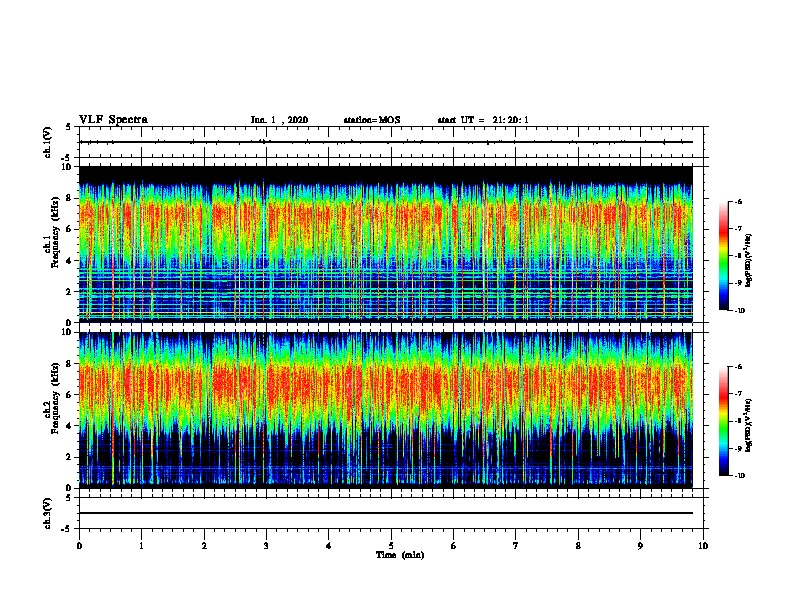Click the "-10" label on ch.2 color scale
This screenshot has width=792, height=612.
(739, 475)
